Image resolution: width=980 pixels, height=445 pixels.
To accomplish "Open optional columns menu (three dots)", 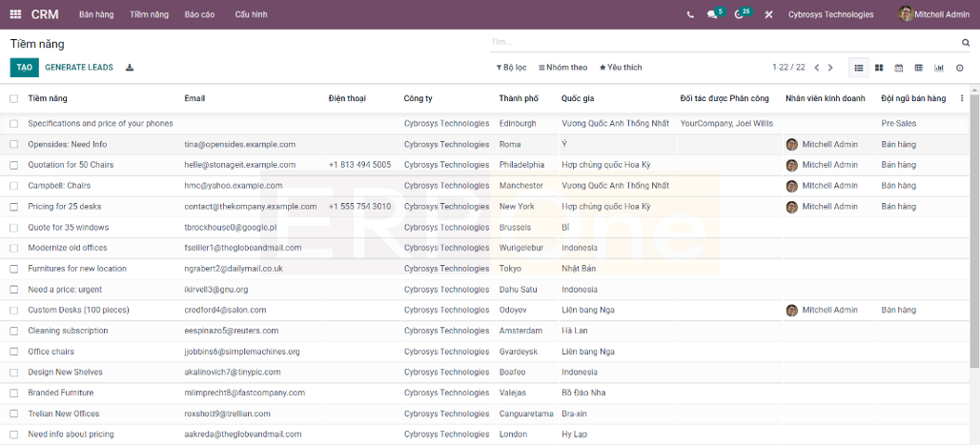I will click(x=962, y=98).
